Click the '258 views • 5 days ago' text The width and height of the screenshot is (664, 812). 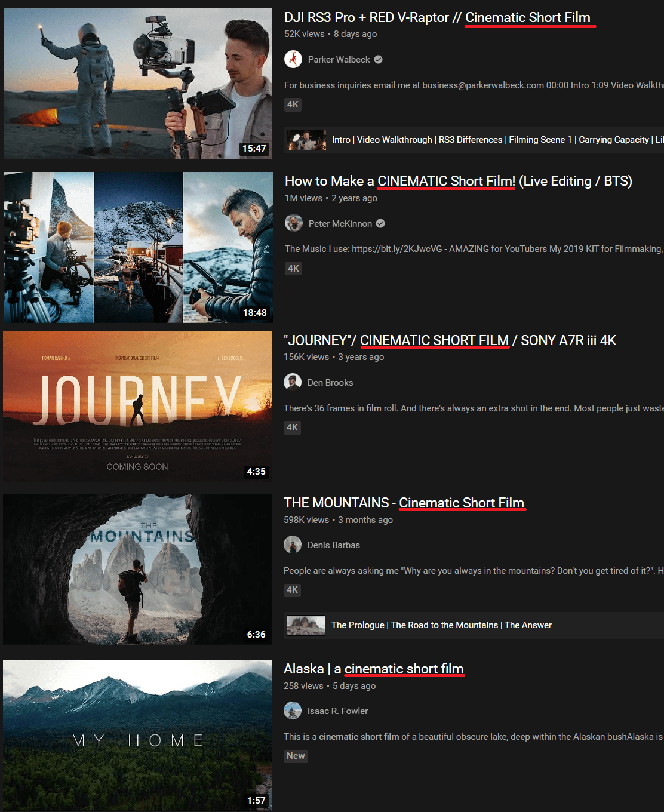click(x=330, y=686)
